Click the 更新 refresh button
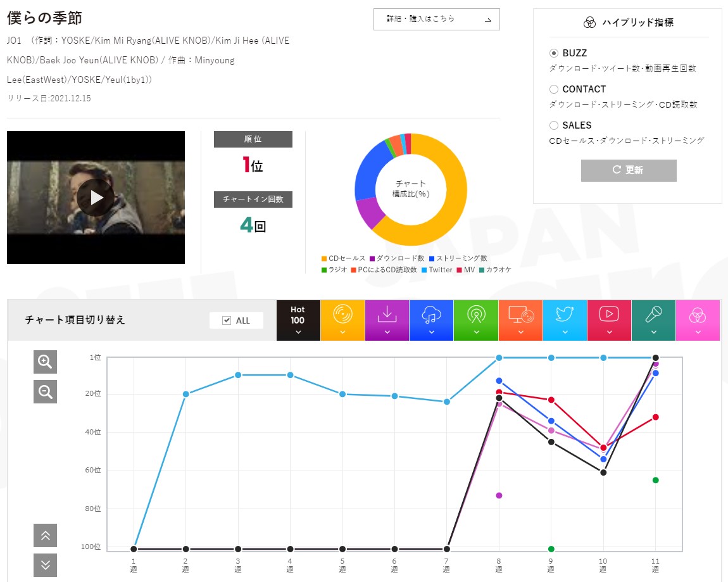728x582 pixels. point(629,170)
